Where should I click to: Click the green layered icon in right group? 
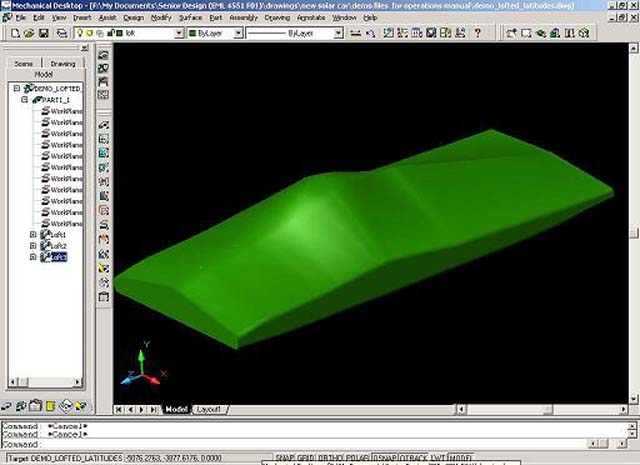pyautogui.click(x=541, y=33)
